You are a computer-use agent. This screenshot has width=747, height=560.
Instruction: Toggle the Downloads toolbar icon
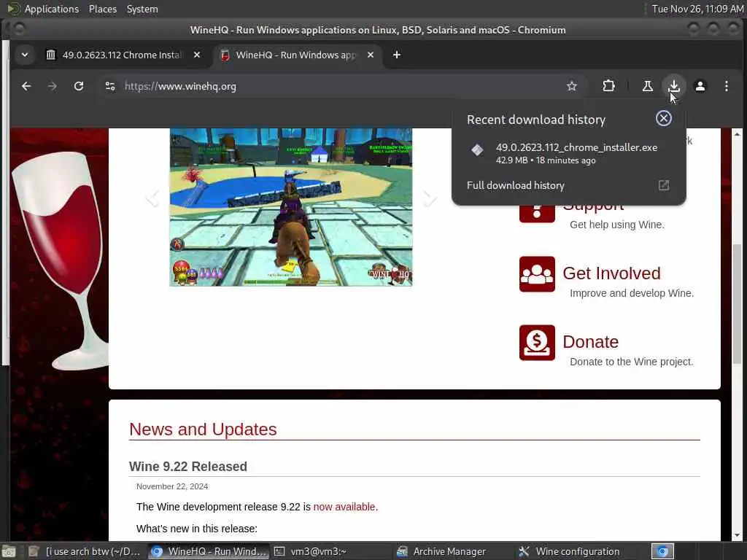673,86
